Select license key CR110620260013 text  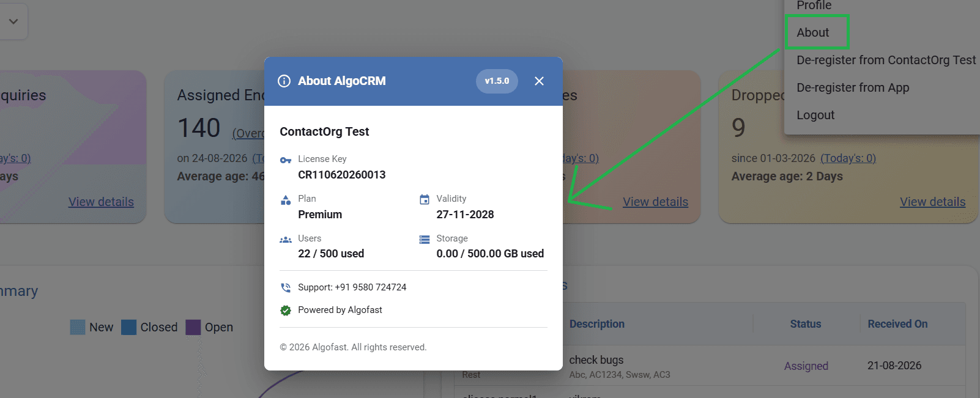coord(342,175)
